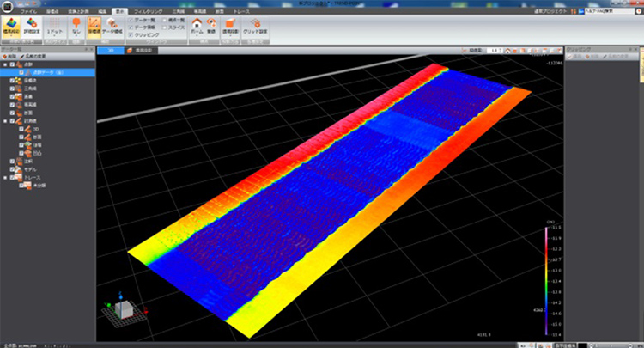Screen dimensions: 644x348
Task: Uncheck the 画像 tree checkbox
Action: (12, 96)
